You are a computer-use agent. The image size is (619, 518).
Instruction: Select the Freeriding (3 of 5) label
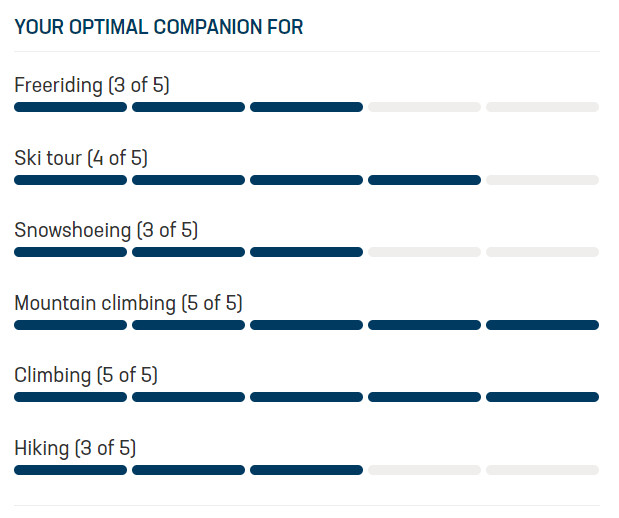coord(92,85)
